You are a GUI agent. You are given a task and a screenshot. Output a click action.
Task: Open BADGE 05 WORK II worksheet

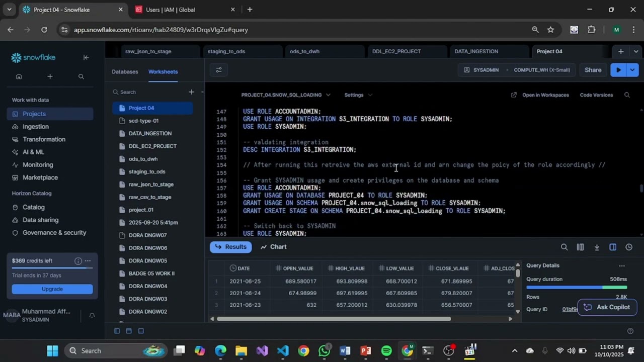click(x=152, y=274)
